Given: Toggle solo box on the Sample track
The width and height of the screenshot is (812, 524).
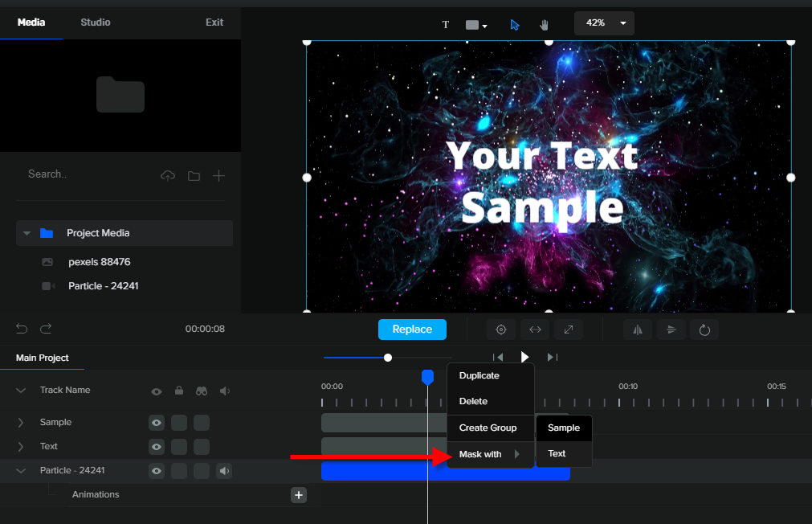Looking at the screenshot, I should (x=202, y=423).
